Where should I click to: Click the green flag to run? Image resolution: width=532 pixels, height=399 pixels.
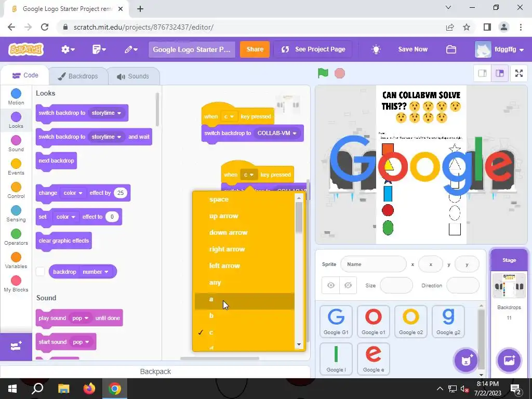tap(323, 73)
